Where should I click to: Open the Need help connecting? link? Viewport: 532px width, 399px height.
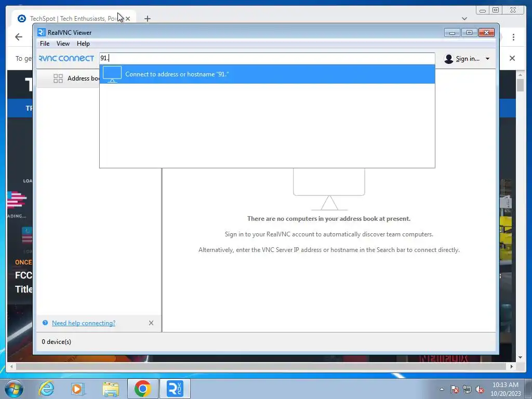[x=84, y=323]
